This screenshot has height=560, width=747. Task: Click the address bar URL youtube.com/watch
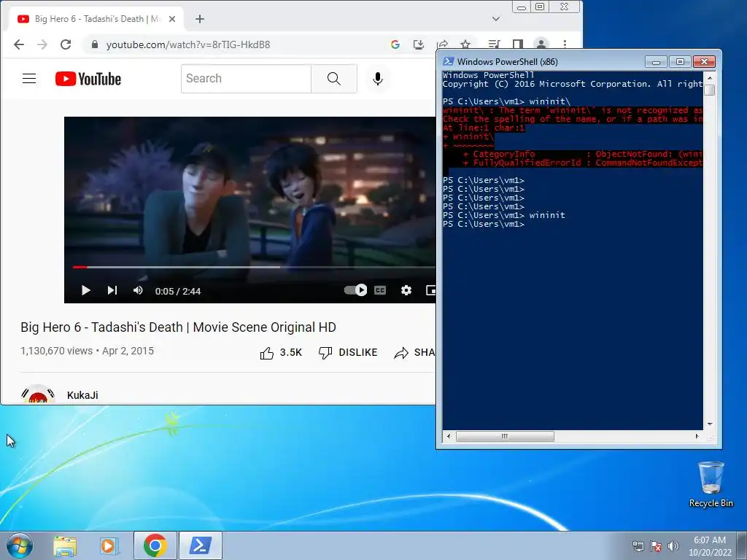tap(187, 44)
